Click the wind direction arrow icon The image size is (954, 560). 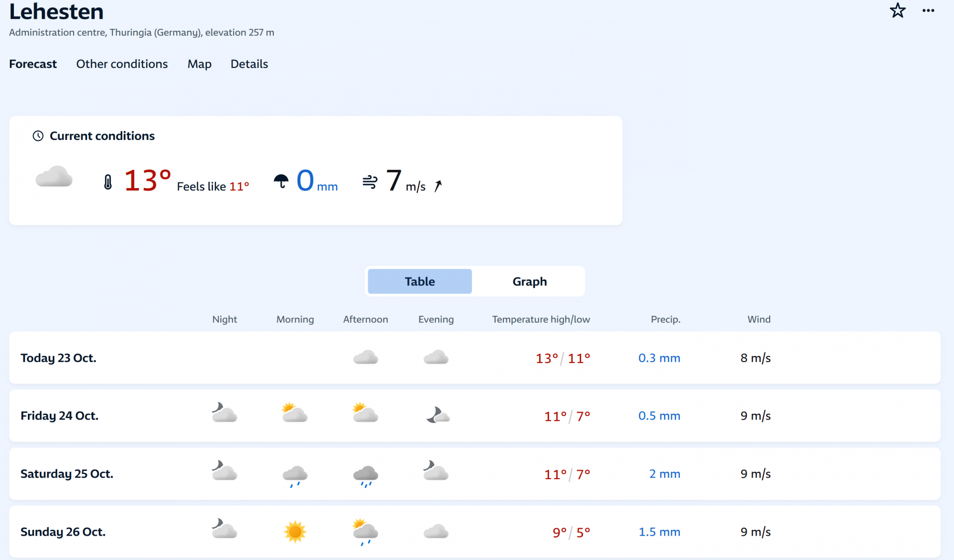[x=438, y=186]
